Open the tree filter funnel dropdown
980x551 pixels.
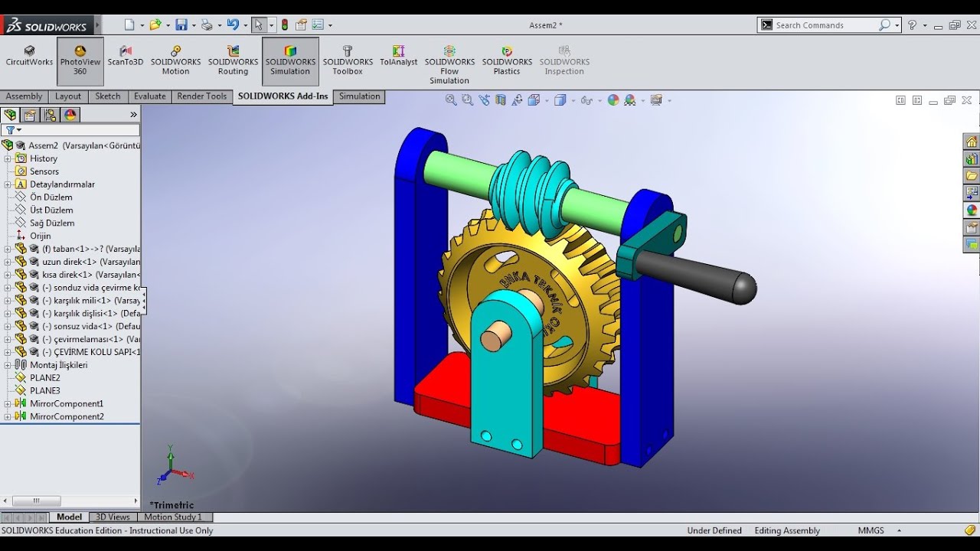(x=13, y=130)
